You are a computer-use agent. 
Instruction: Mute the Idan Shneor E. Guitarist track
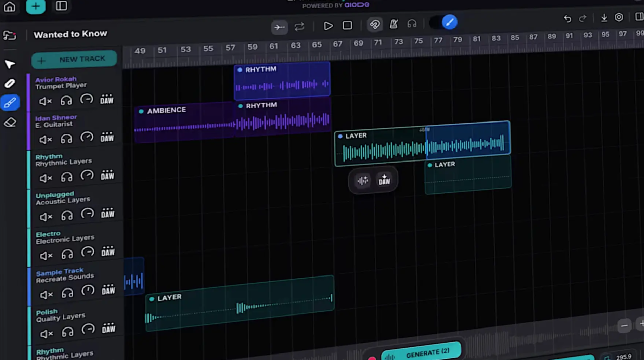(x=46, y=140)
